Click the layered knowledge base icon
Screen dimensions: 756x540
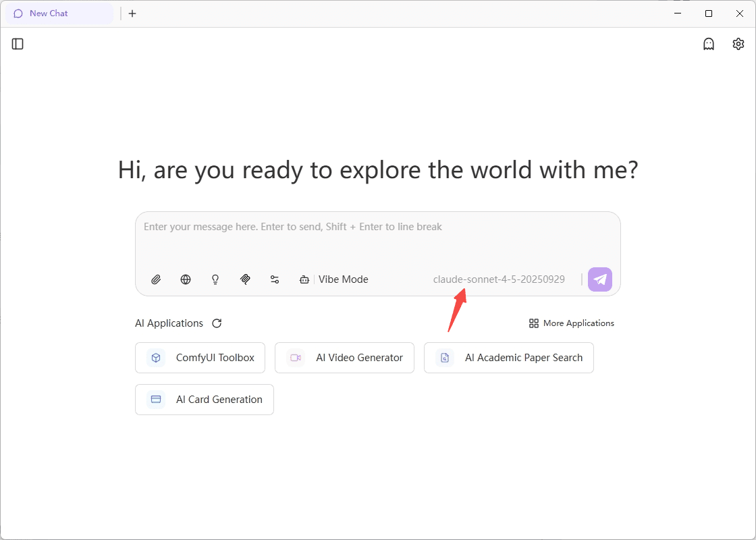tap(245, 279)
